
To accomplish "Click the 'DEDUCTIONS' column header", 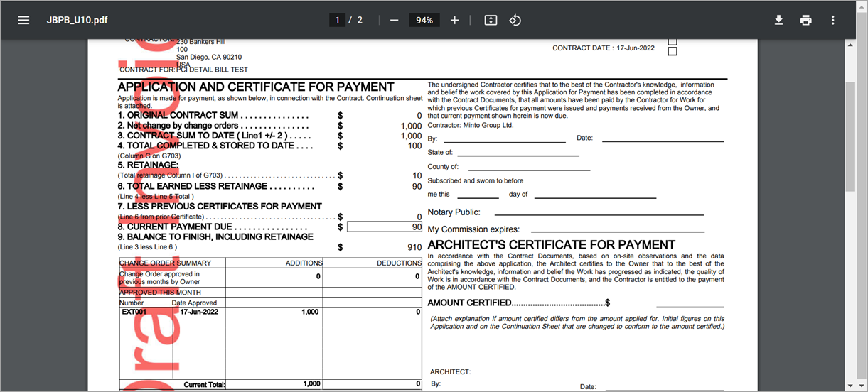I will [399, 263].
